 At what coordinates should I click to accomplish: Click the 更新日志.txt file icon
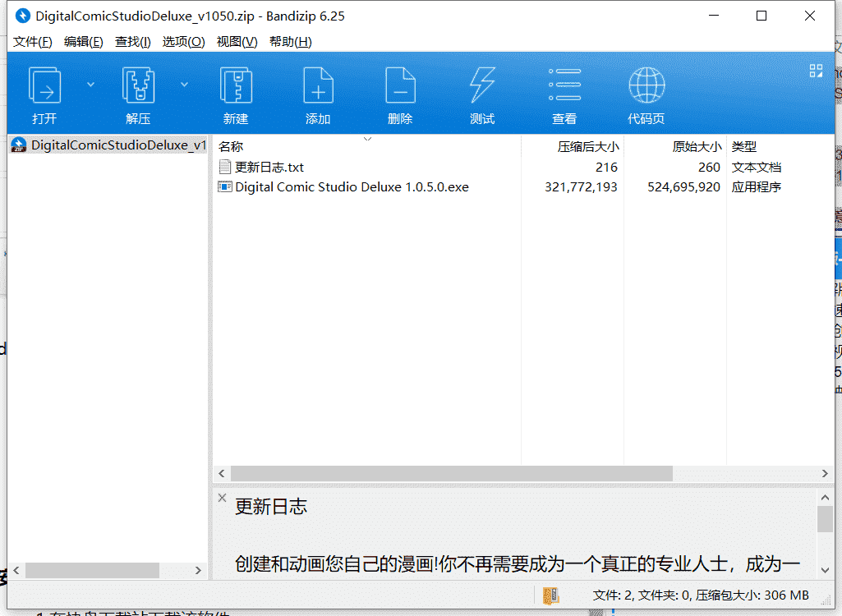click(x=225, y=167)
